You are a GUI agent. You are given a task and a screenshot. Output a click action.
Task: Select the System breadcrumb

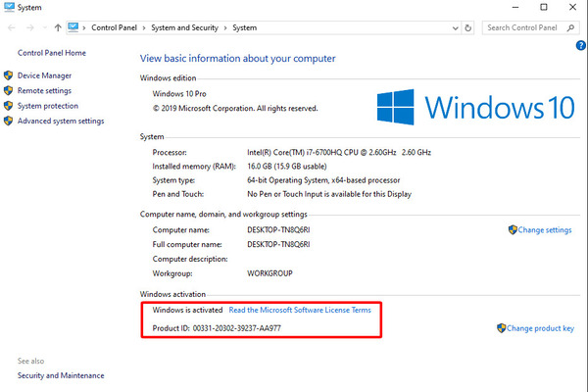(x=244, y=27)
